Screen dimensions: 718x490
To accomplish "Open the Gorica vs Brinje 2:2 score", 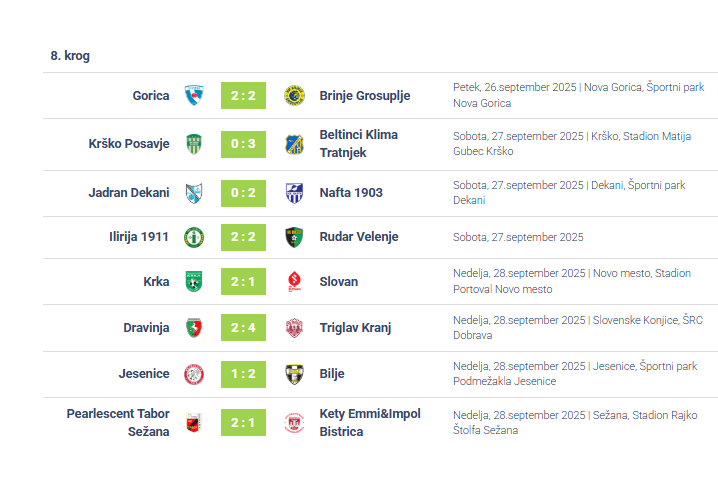I will pyautogui.click(x=243, y=95).
